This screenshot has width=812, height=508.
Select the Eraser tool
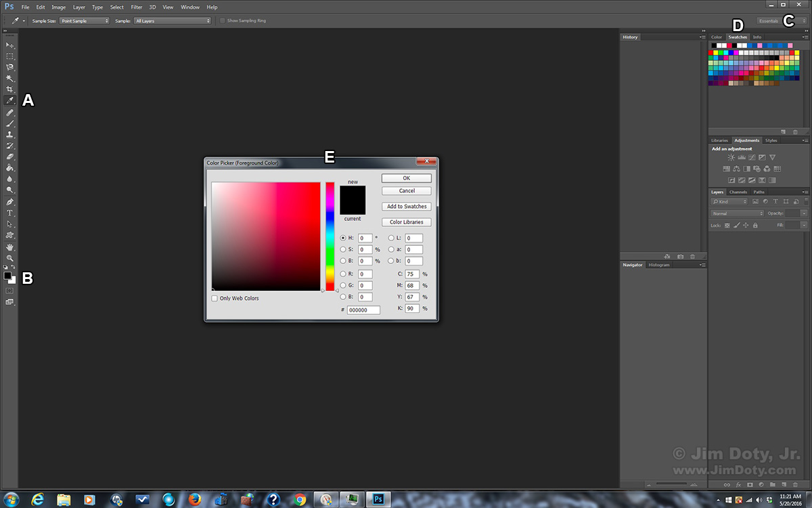coord(10,156)
